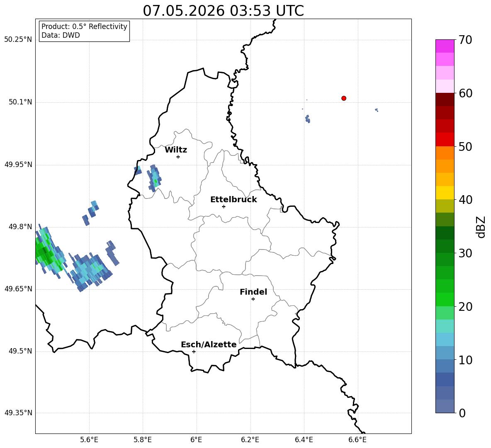Click the 50.1°N latitude axis label

pyautogui.click(x=18, y=102)
